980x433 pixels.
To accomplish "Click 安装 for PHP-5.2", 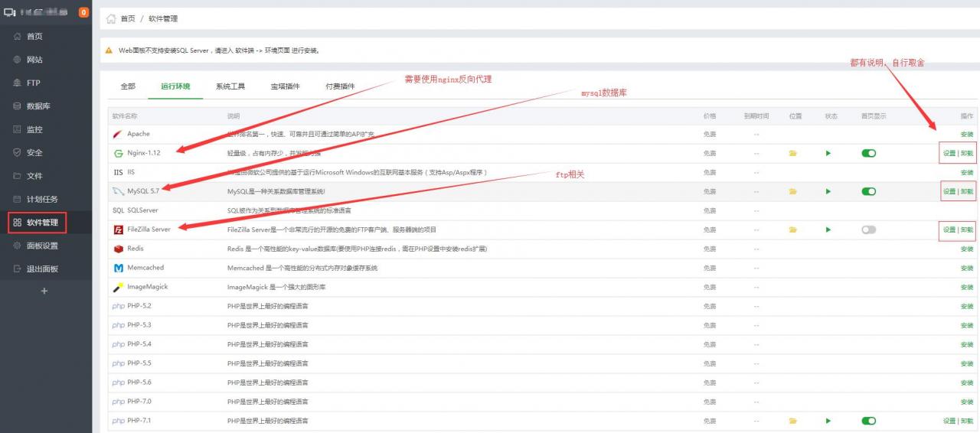I will tap(967, 306).
